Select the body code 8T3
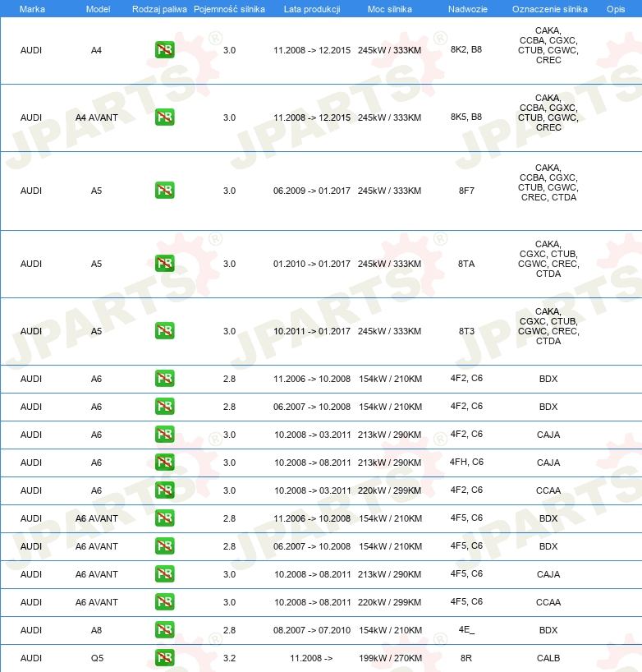The height and width of the screenshot is (672, 642). pos(466,331)
